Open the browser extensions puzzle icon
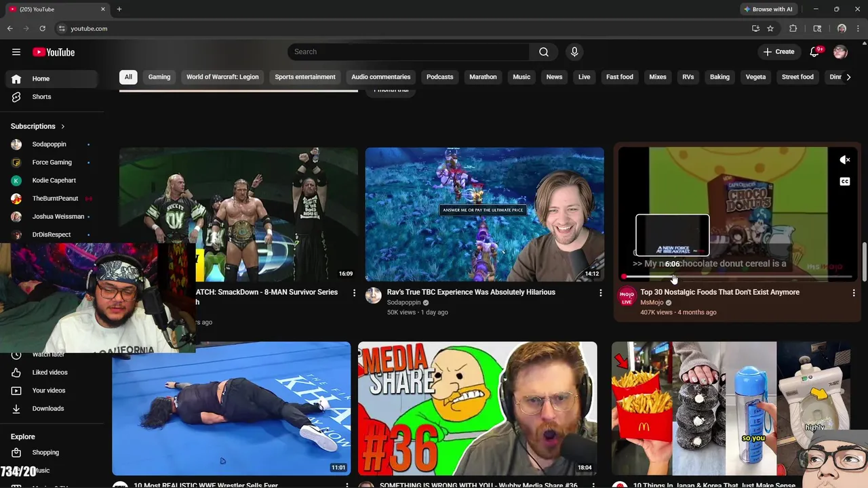 793,28
